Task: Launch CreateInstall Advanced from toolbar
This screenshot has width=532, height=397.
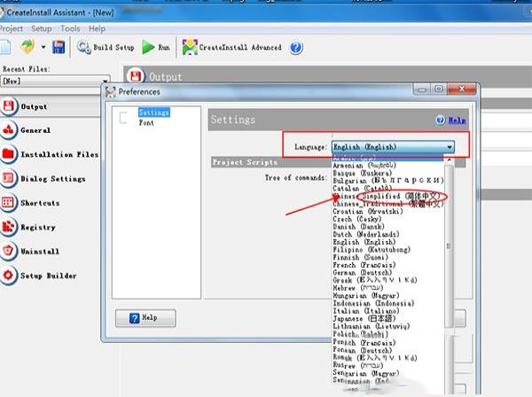Action: click(232, 47)
